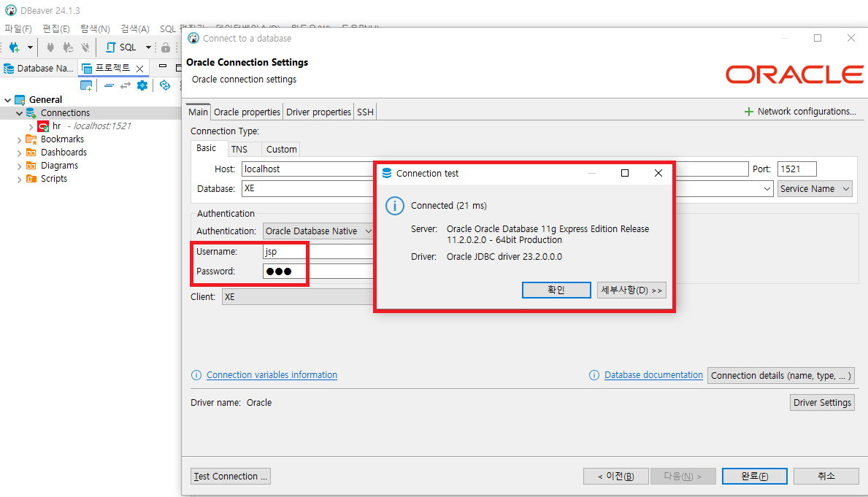Screen dimensions: 868x497
Task: Switch to the Database Navigator tab
Action: pos(38,68)
